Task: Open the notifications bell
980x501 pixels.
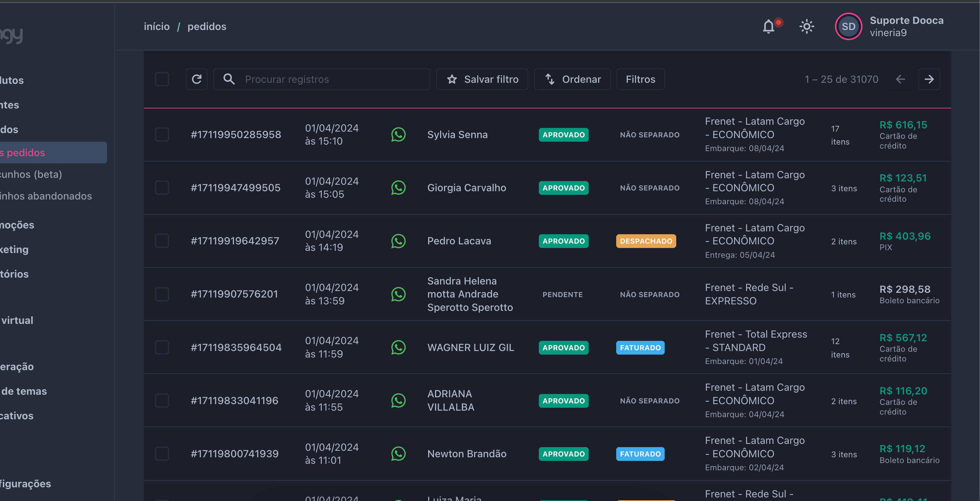Action: pyautogui.click(x=769, y=27)
